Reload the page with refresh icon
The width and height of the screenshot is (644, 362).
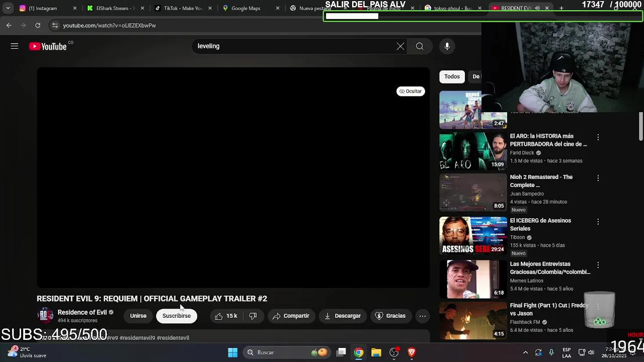click(x=38, y=25)
